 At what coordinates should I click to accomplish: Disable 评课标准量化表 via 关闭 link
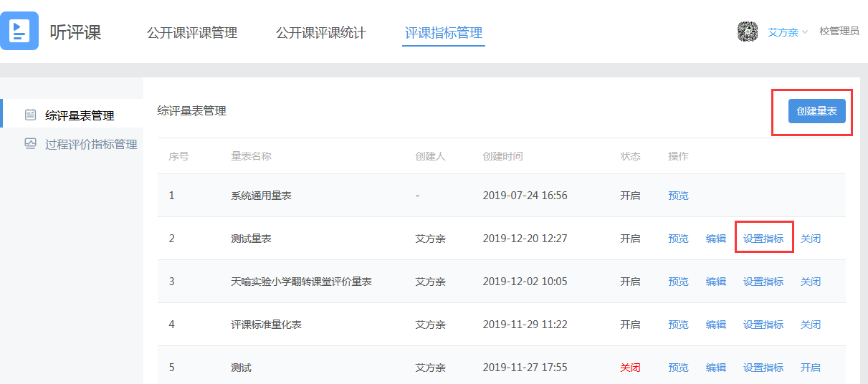click(x=811, y=325)
